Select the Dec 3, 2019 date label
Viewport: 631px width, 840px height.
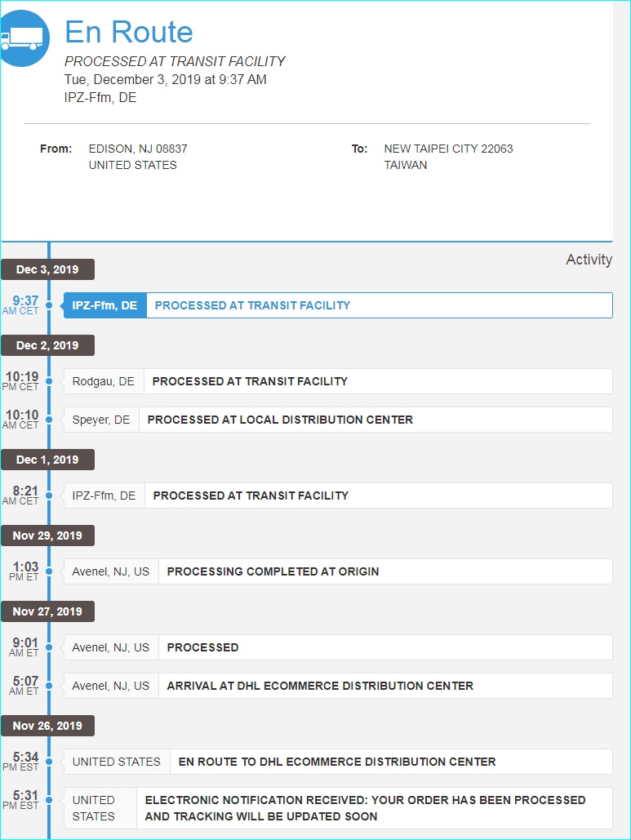pos(47,269)
